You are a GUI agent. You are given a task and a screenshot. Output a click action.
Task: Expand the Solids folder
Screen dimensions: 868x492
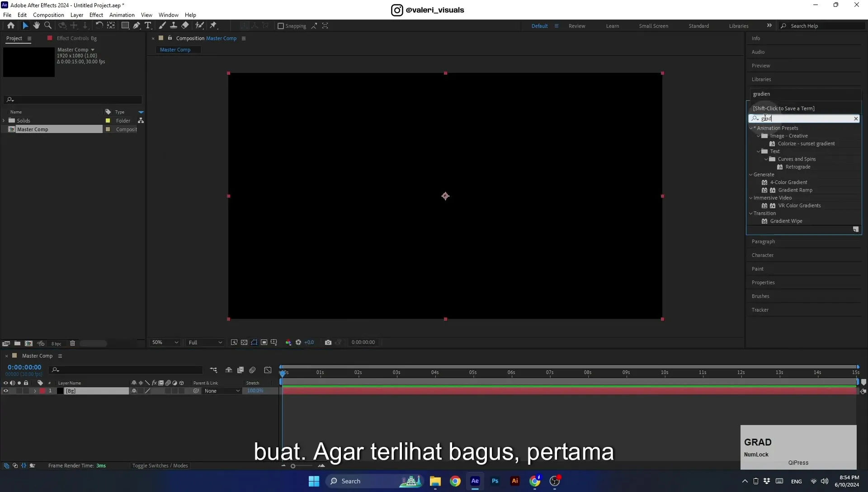(x=4, y=121)
